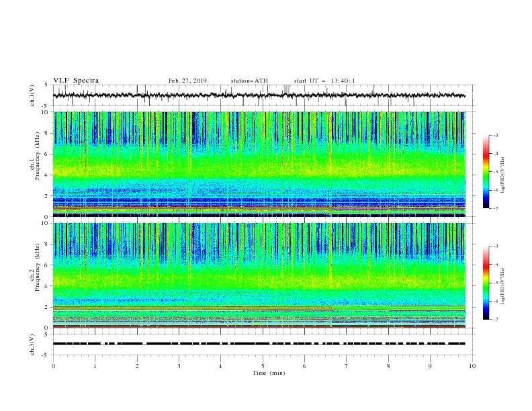Click the ch.1 PSD color bar

tap(486, 172)
